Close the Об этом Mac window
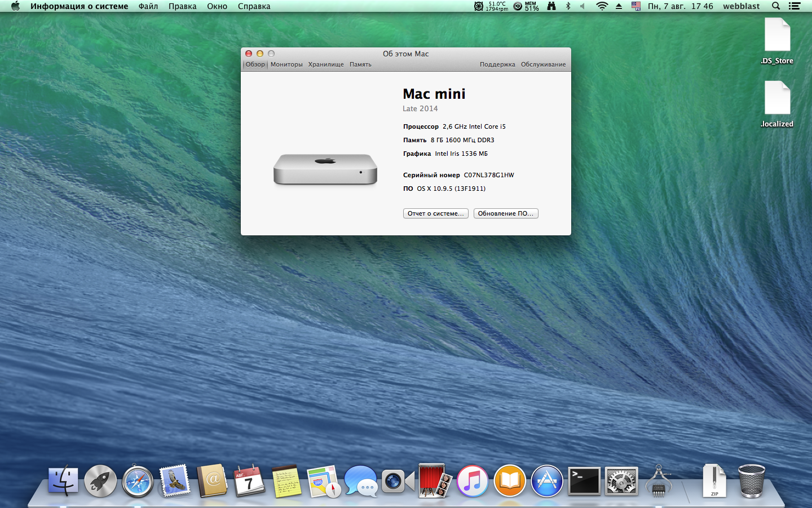The height and width of the screenshot is (508, 812). [x=249, y=54]
